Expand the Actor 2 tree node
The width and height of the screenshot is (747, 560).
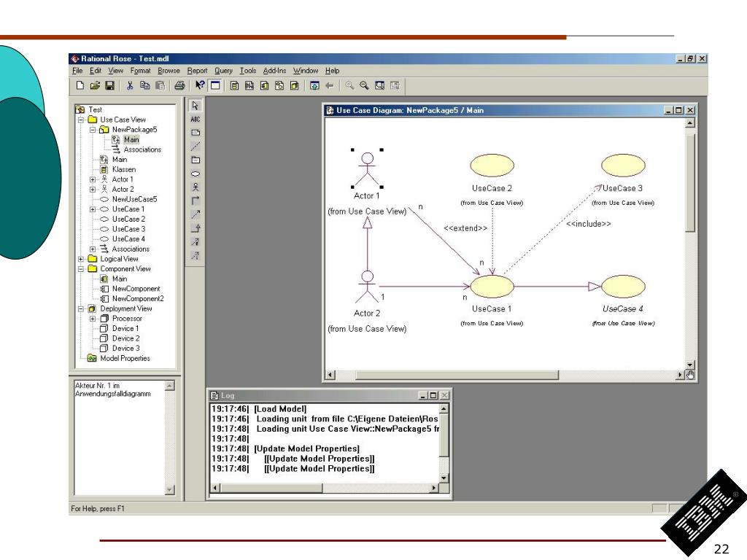pos(93,190)
